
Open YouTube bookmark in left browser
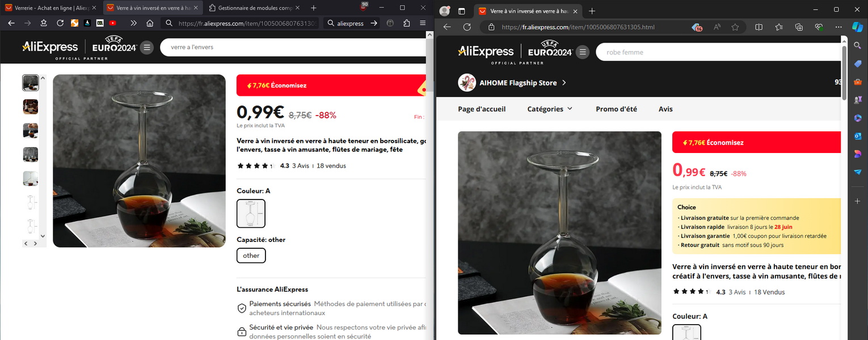[112, 23]
